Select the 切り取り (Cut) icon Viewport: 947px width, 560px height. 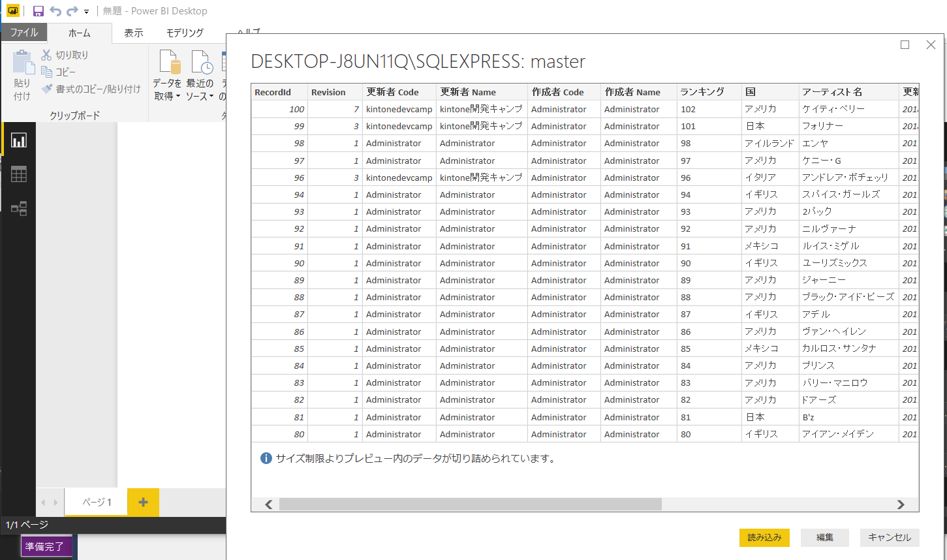tap(48, 56)
